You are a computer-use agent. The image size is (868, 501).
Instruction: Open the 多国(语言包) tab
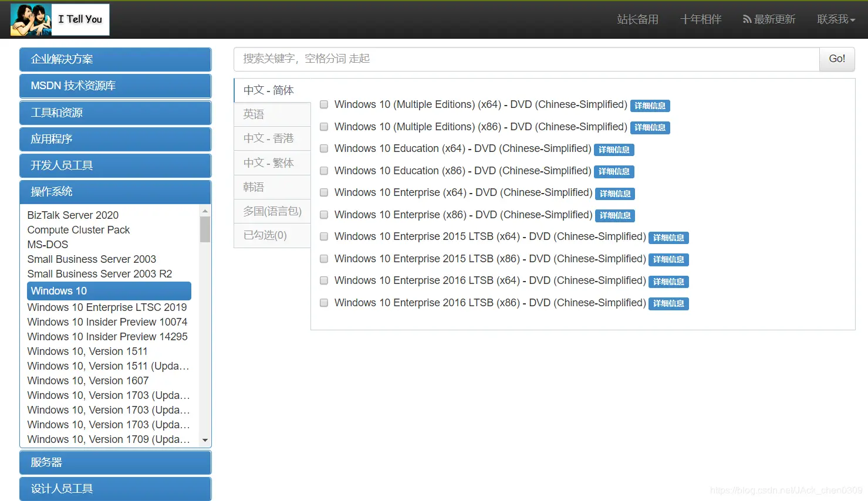coord(272,211)
